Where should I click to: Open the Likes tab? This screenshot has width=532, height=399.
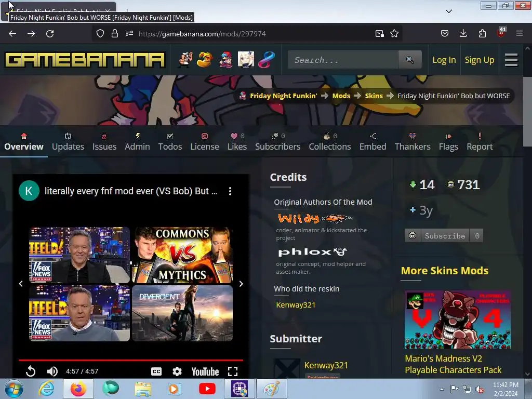pyautogui.click(x=237, y=142)
